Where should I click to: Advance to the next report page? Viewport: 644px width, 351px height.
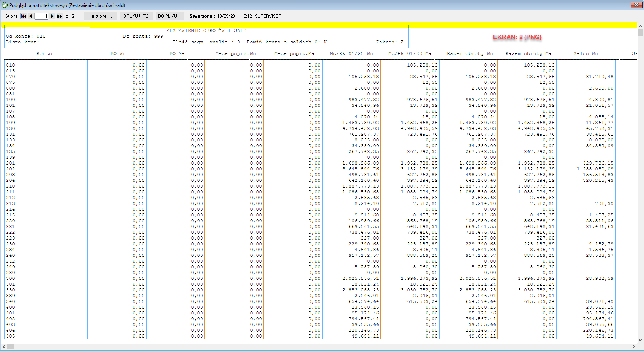[52, 16]
